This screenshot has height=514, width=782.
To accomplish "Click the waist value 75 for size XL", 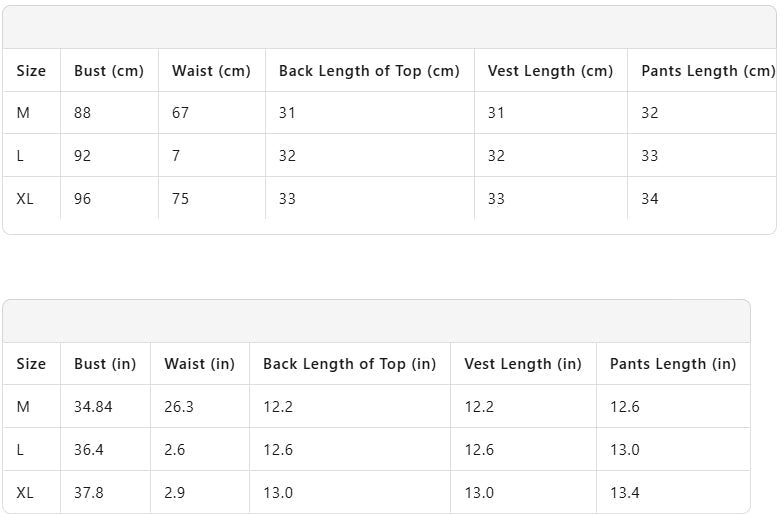I will (x=181, y=199).
